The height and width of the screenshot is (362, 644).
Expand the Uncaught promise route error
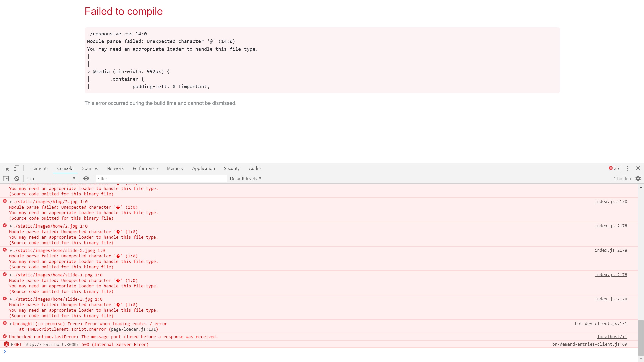pos(10,324)
